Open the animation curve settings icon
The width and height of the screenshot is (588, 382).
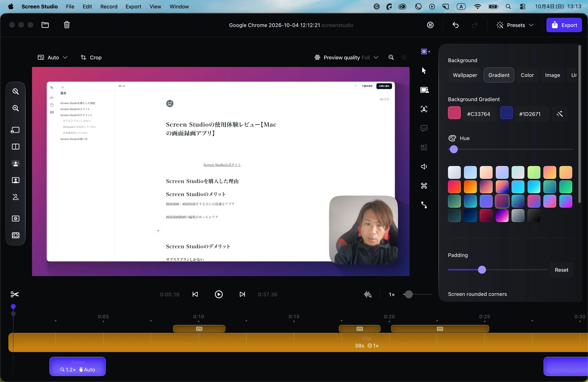(424, 205)
